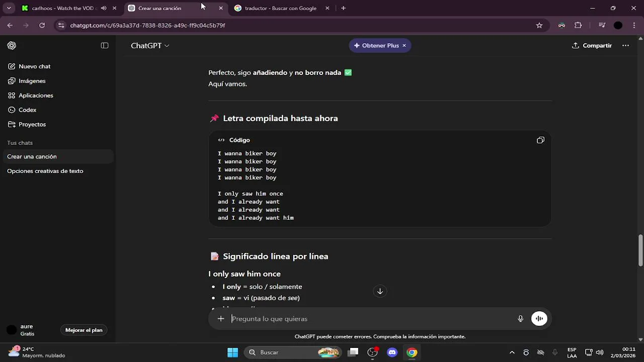Open the Windows Start menu
The height and width of the screenshot is (362, 644).
(232, 352)
